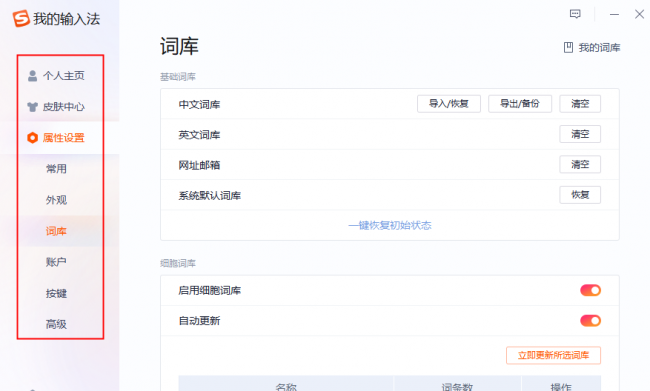Viewport: 650px width, 391px height.
Task: Click the 词条数 column header
Action: (457, 386)
